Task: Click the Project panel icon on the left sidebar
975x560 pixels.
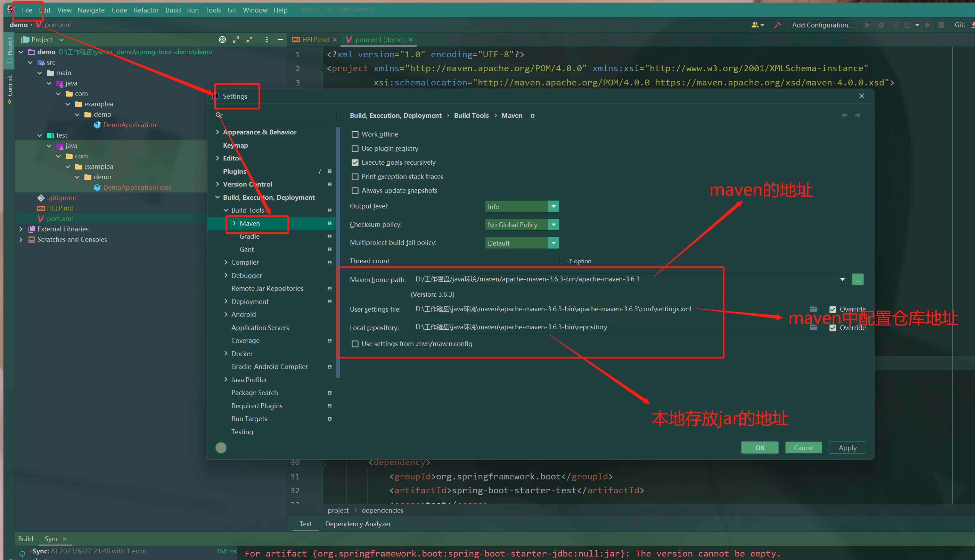Action: (9, 51)
